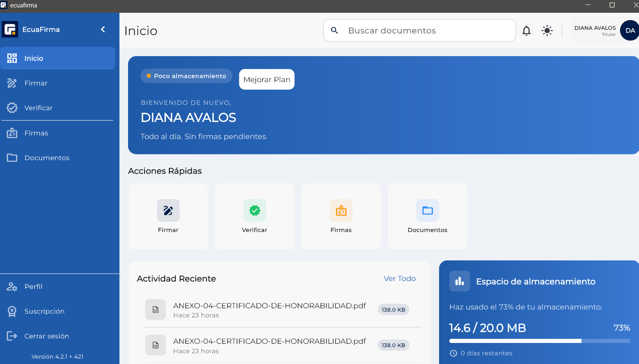Click the first 138.0 KB size badge
This screenshot has width=639, height=364.
pos(393,310)
